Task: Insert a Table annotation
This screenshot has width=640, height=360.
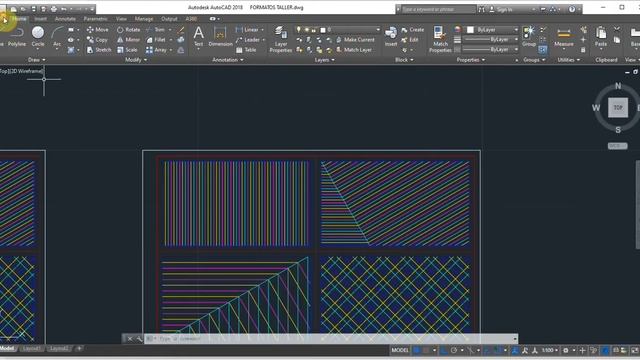Action: 246,50
